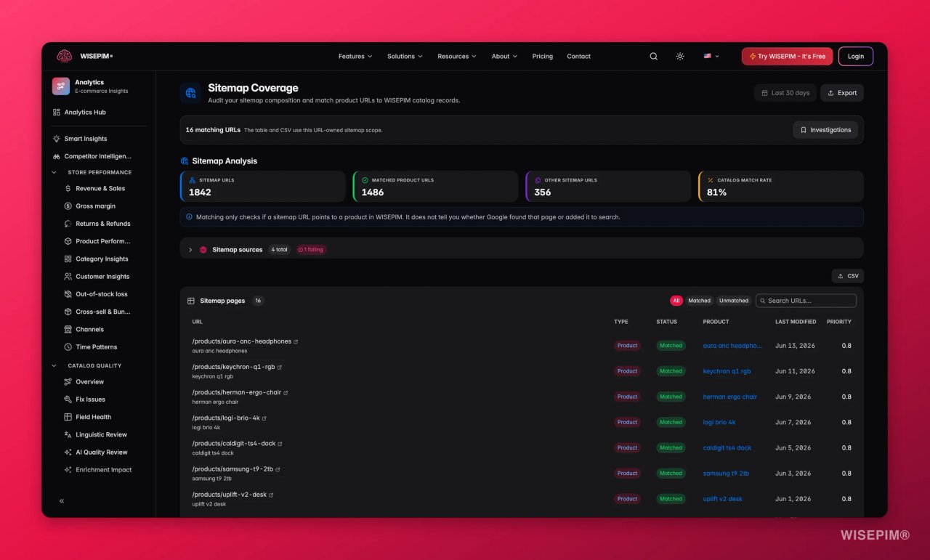Open Product Performance sidebar item

tap(97, 241)
